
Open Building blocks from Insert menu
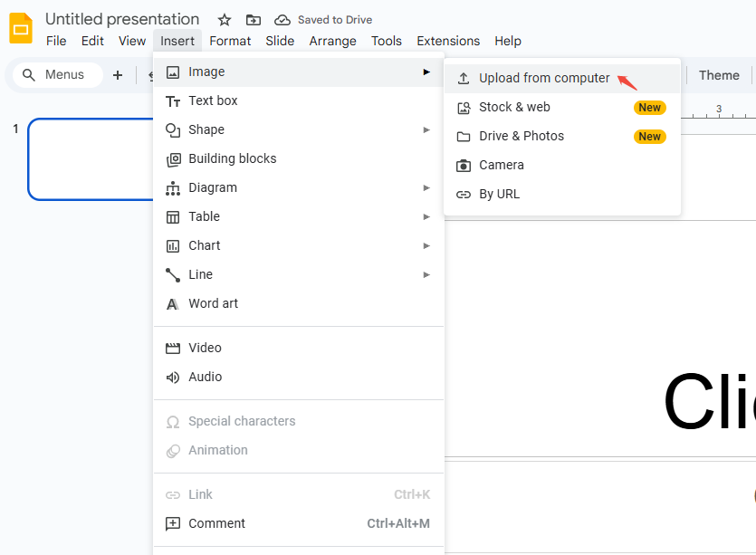(232, 159)
